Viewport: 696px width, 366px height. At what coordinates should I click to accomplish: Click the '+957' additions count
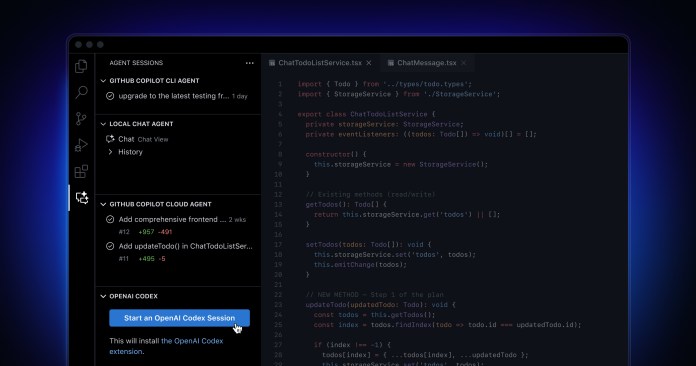coord(146,232)
